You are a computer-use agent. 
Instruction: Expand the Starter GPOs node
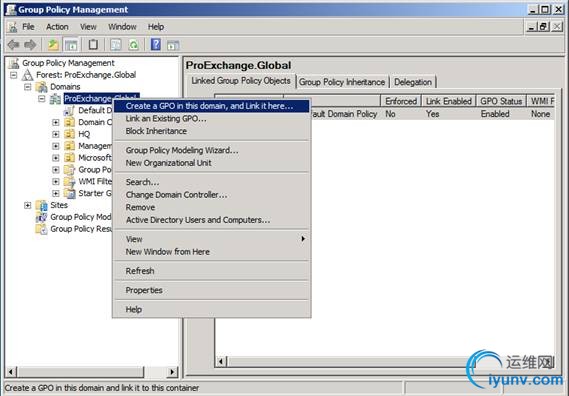(56, 193)
